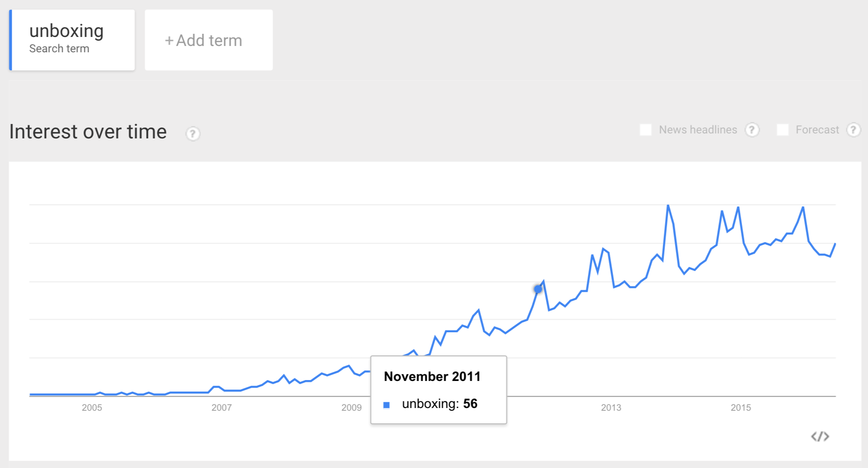Click the help icon next to Forecast
868x468 pixels.
pyautogui.click(x=853, y=130)
